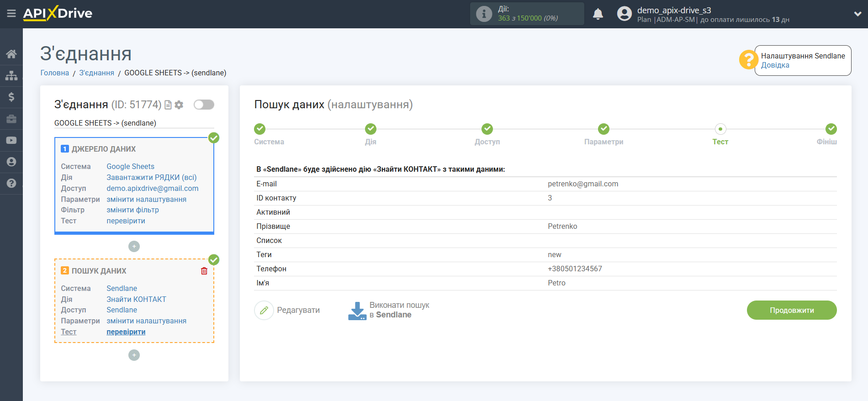Click the Petro name value
Viewport: 868px width, 401px height.
557,283
